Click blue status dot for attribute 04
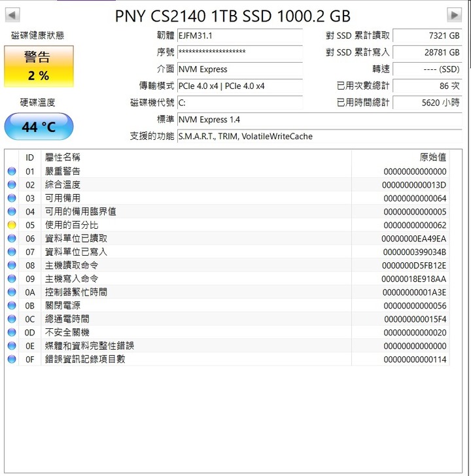The height and width of the screenshot is (476, 471). point(12,211)
